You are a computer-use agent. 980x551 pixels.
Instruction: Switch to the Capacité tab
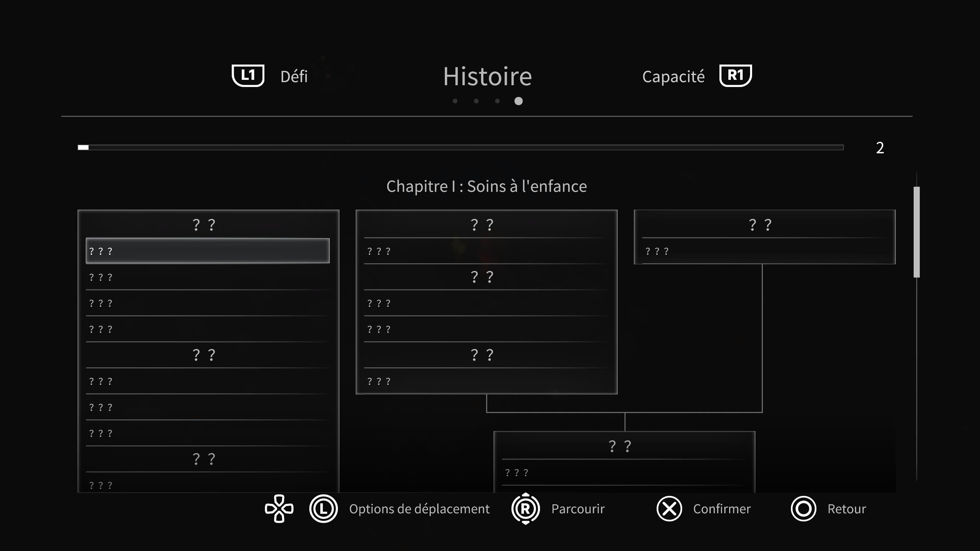coord(673,77)
